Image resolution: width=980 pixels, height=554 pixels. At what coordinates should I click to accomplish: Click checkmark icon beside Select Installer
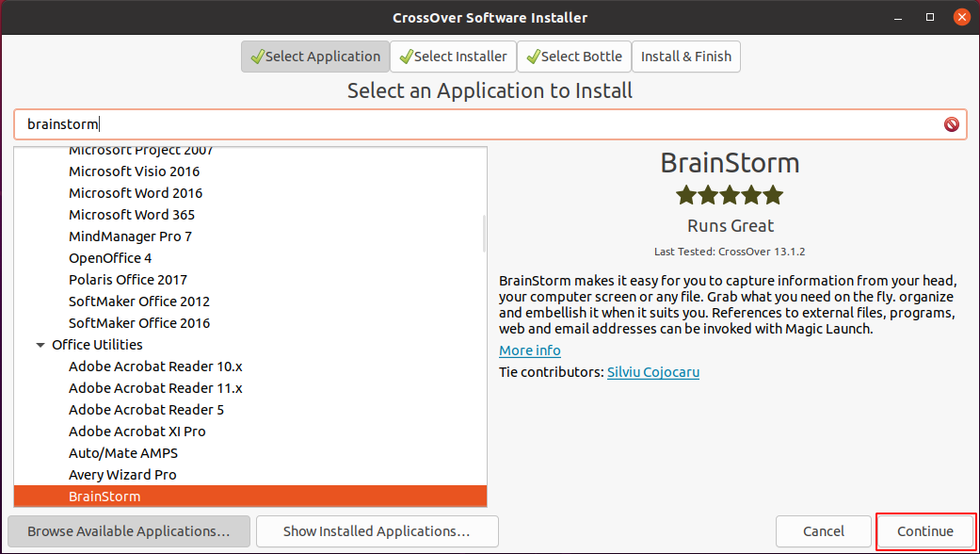[x=405, y=57]
